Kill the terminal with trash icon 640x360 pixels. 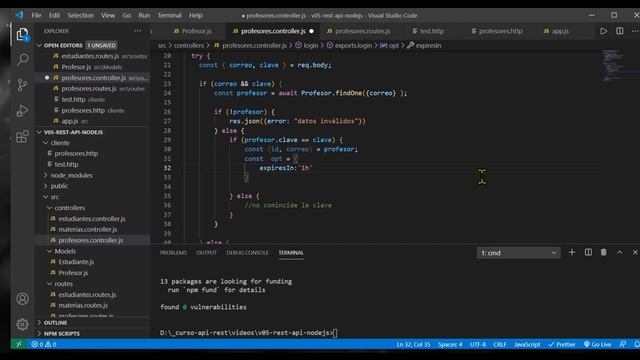point(604,253)
